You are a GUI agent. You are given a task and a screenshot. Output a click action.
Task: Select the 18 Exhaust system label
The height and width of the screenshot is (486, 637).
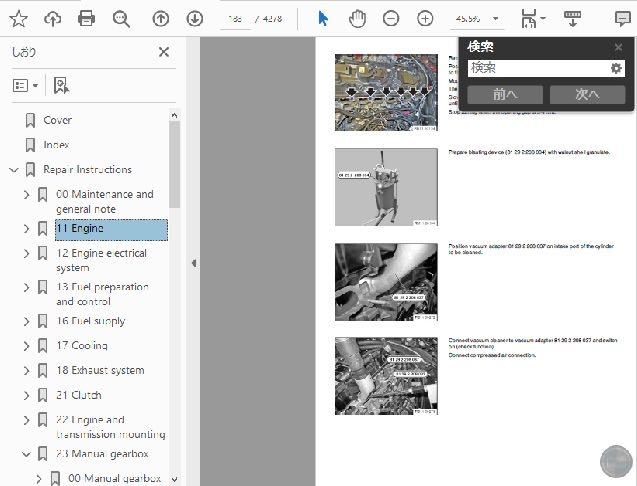100,371
